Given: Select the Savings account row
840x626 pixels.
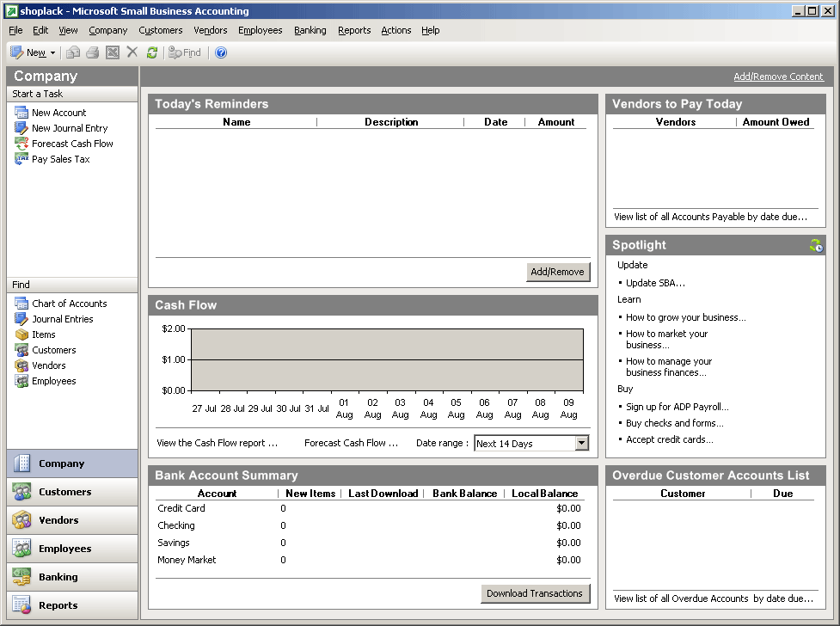Looking at the screenshot, I should [370, 543].
